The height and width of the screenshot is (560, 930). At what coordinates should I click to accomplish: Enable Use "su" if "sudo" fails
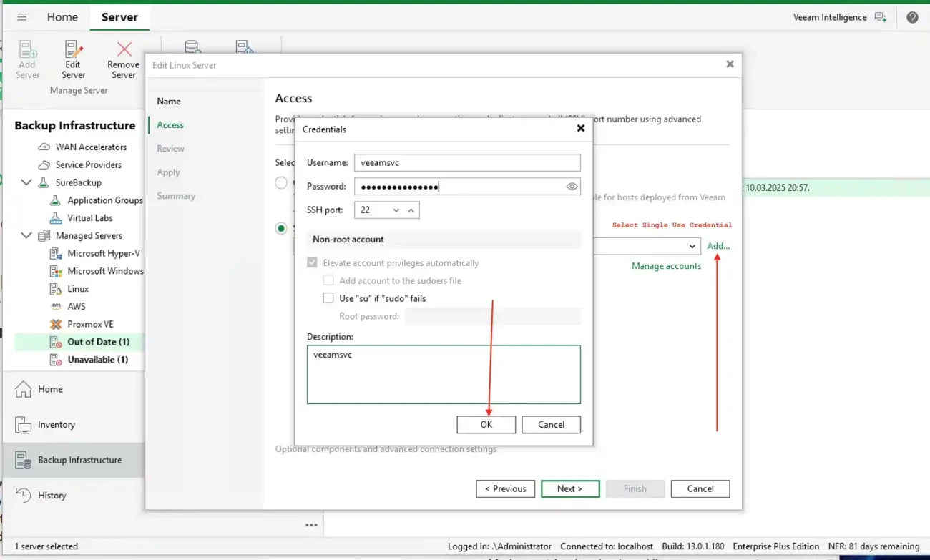[328, 298]
